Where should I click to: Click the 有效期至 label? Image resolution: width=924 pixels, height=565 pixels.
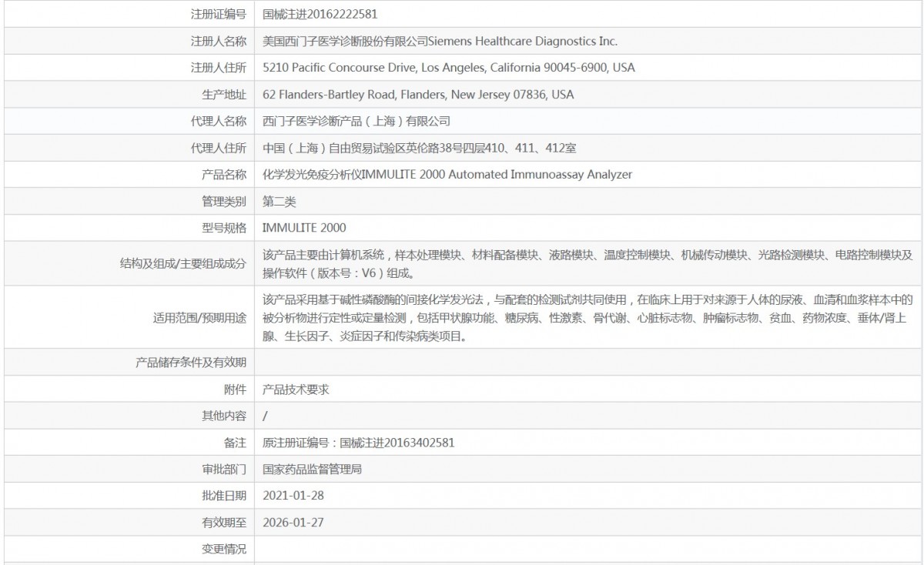[224, 522]
